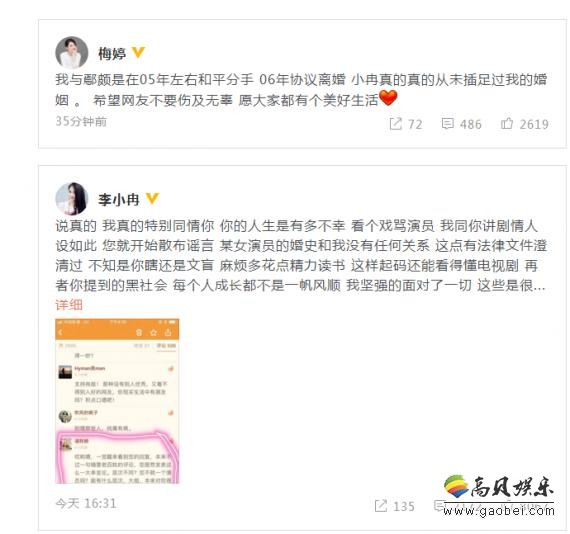The height and width of the screenshot is (534, 570).
Task: Click the red heart emoji in 梅婷's post
Action: 388,98
